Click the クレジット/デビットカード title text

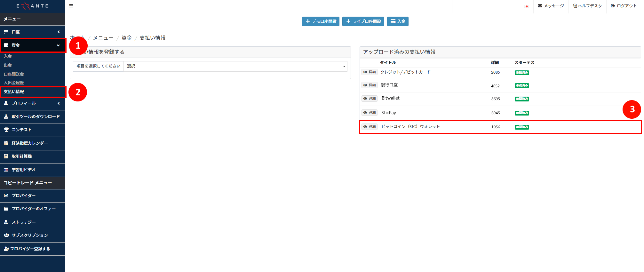406,72
